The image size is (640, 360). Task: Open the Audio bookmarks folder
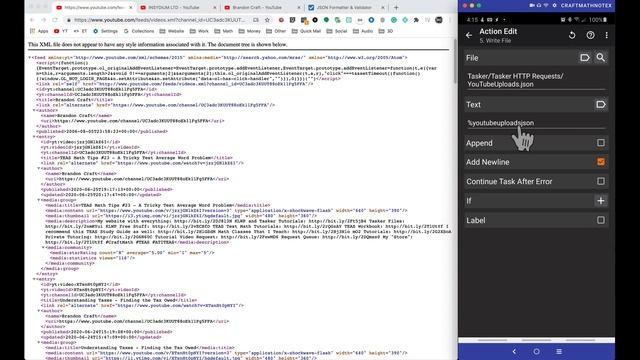(364, 31)
